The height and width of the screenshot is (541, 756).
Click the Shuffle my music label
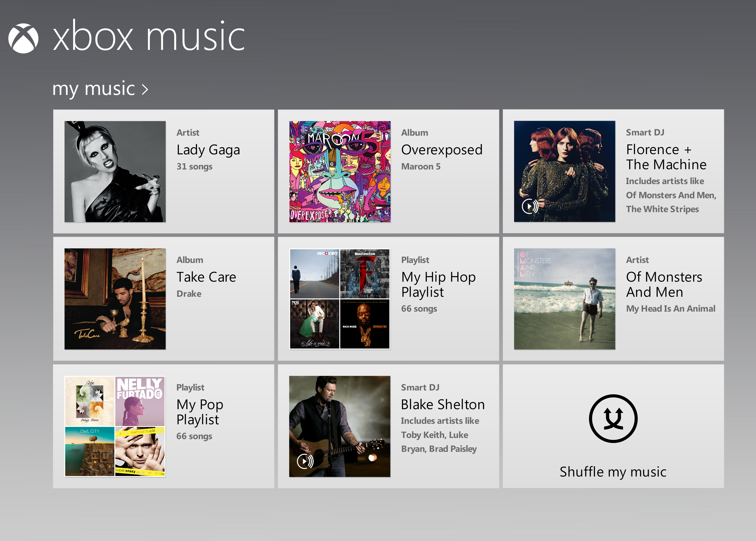(x=613, y=472)
